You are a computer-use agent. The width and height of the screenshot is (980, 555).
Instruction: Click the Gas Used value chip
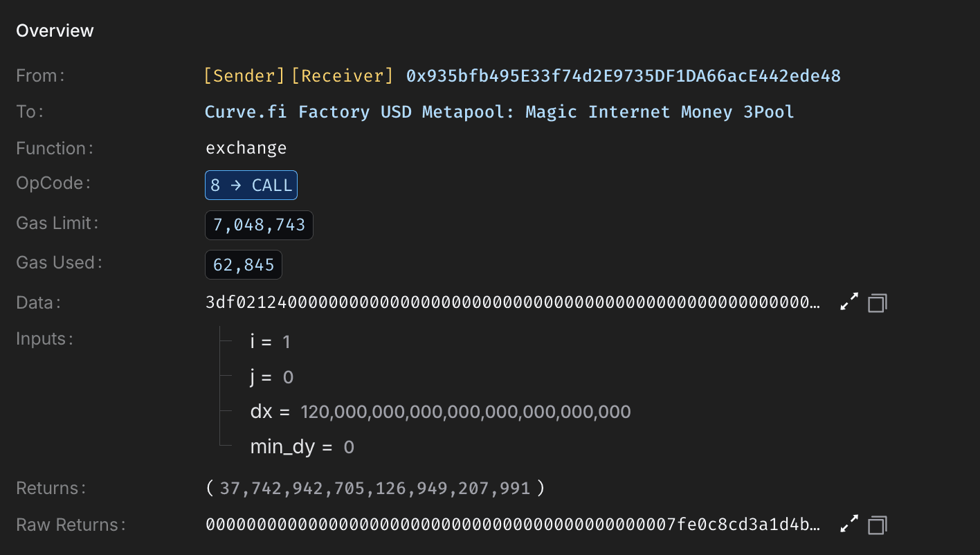point(244,264)
